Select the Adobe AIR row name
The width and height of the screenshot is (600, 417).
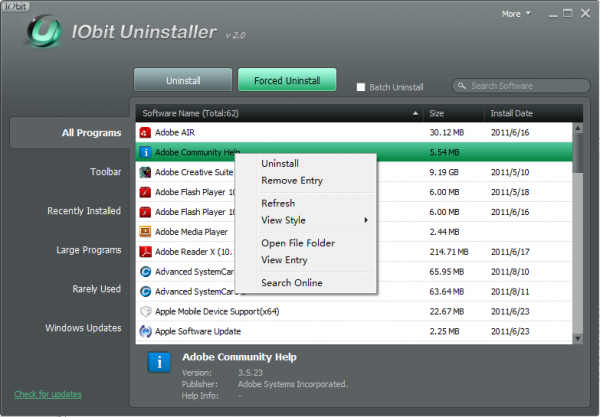point(175,132)
